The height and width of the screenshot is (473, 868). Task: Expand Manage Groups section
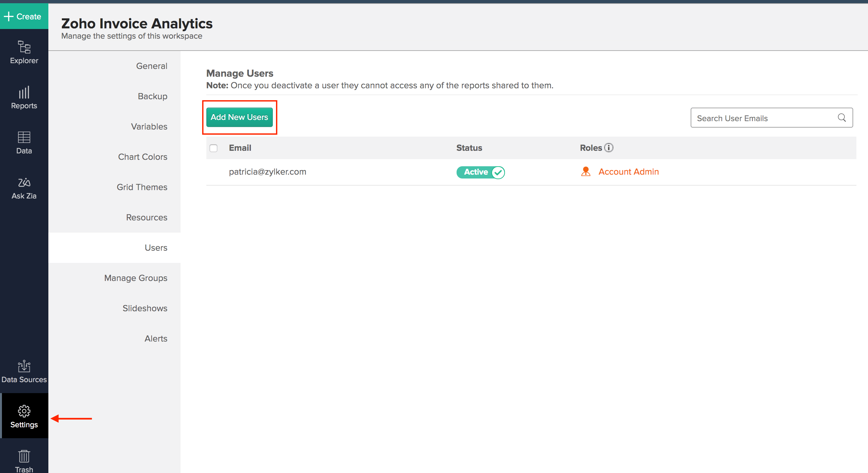pos(135,277)
